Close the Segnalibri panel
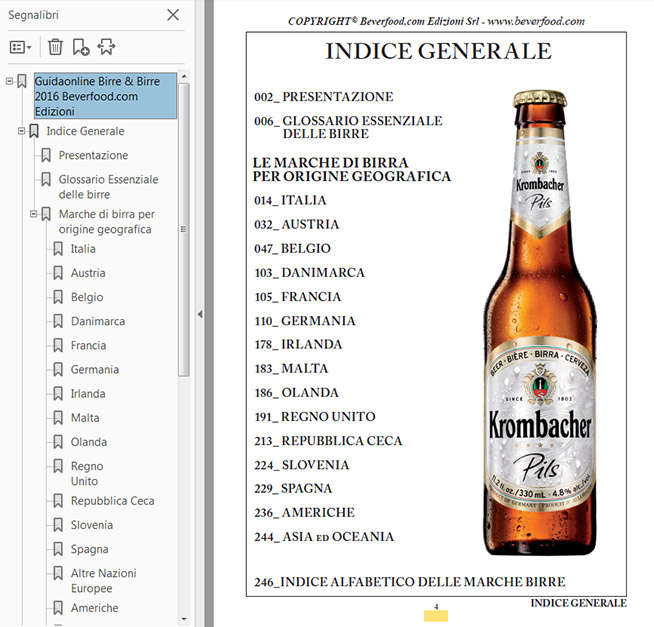This screenshot has height=627, width=654. coord(173,15)
